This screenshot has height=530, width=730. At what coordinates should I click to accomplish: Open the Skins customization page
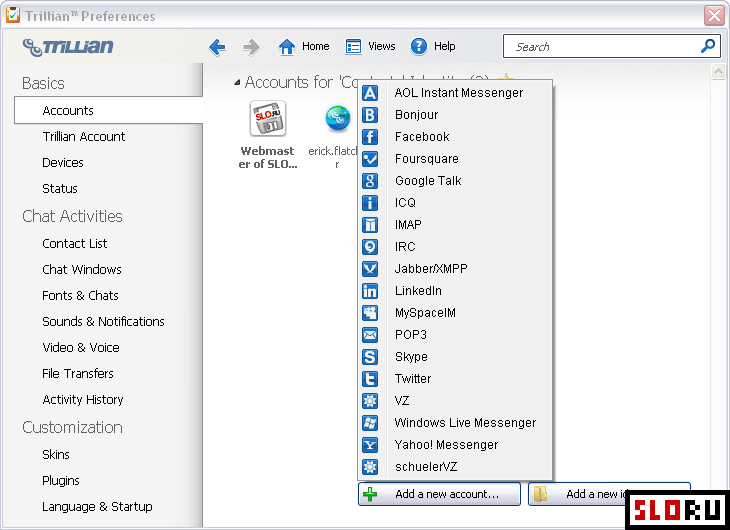56,455
